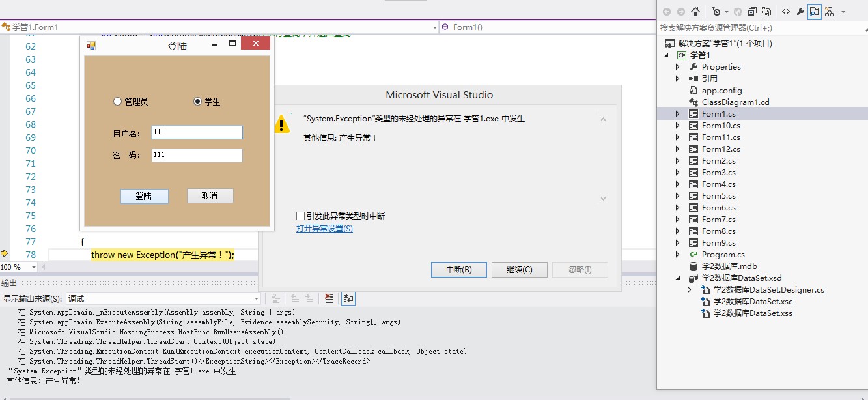
Task: Enable 引发此异常类型时中断 checkbox
Action: [x=300, y=216]
